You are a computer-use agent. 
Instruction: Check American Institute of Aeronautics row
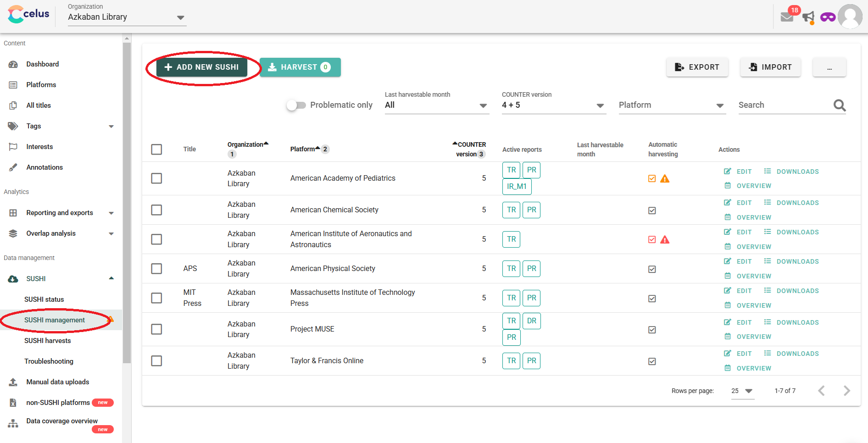click(156, 239)
